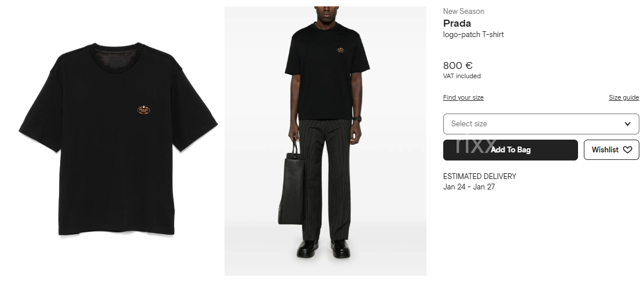Click the ESTIMATED DELIVERY heading
Viewport: 644px width, 281px height.
(x=480, y=177)
